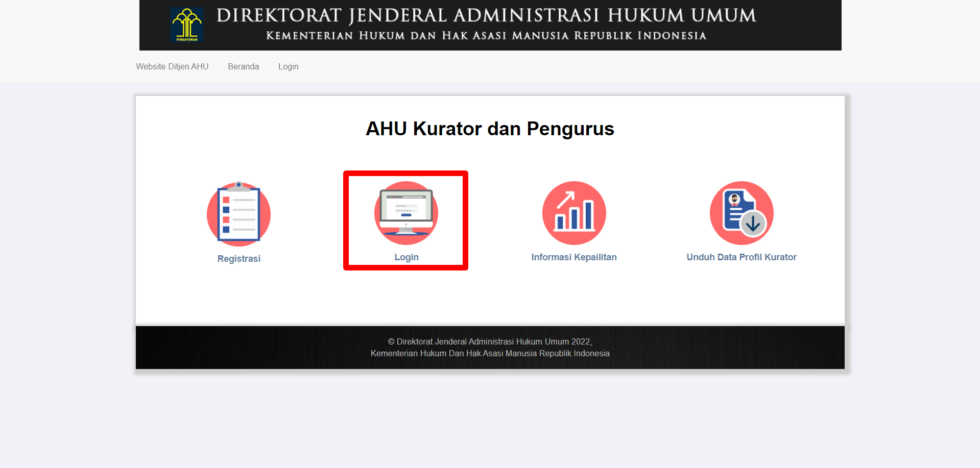Screen dimensions: 980x468
Task: Select the Informasi Kepailitan bar chart icon
Action: [x=574, y=213]
